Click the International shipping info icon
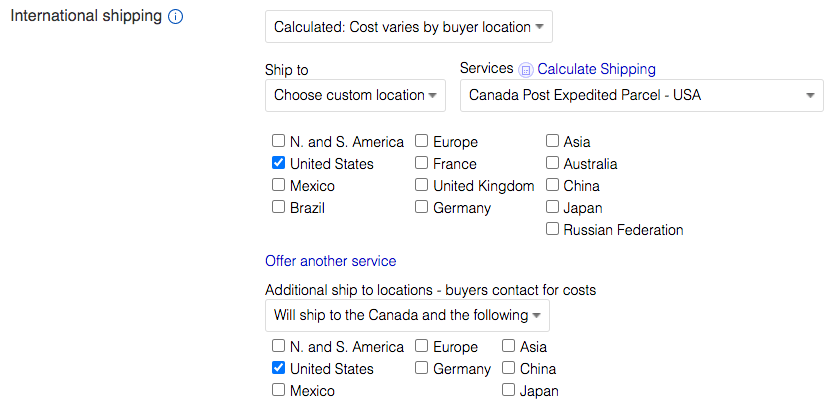 pos(175,17)
